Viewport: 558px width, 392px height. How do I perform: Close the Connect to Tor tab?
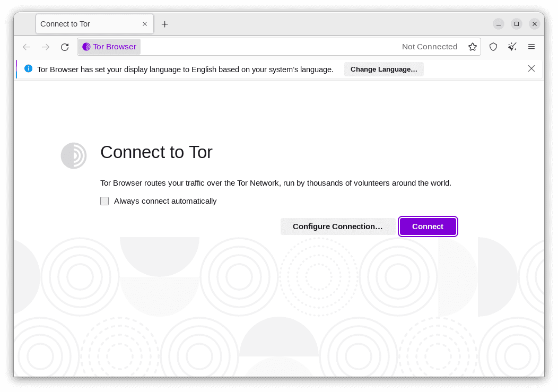pyautogui.click(x=144, y=24)
